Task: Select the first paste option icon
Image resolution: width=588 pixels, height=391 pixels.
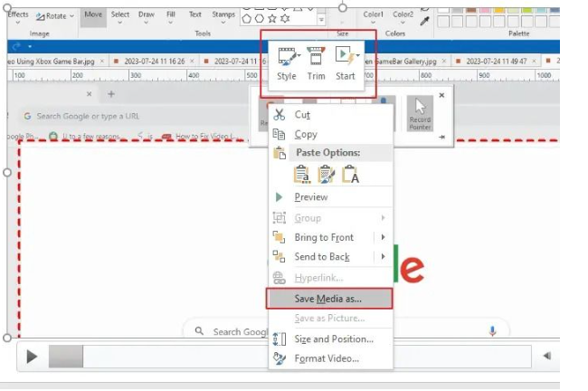Action: pyautogui.click(x=303, y=174)
